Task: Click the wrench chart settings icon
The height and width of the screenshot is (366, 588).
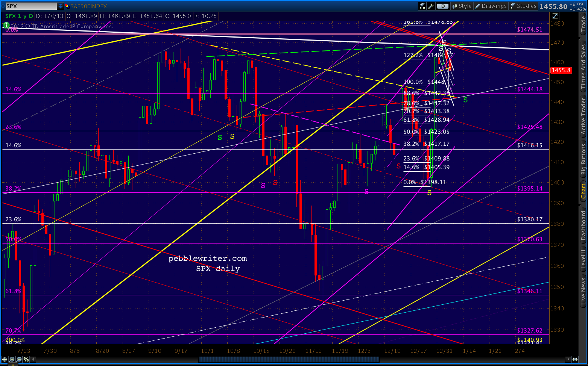Action: 431,6
